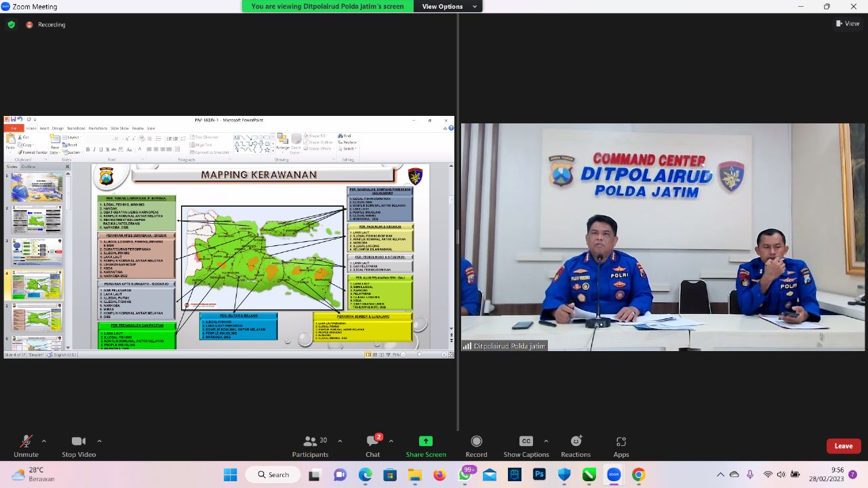Click the Ditpolairud Polda jatim name label
The width and height of the screenshot is (868, 488).
click(509, 346)
